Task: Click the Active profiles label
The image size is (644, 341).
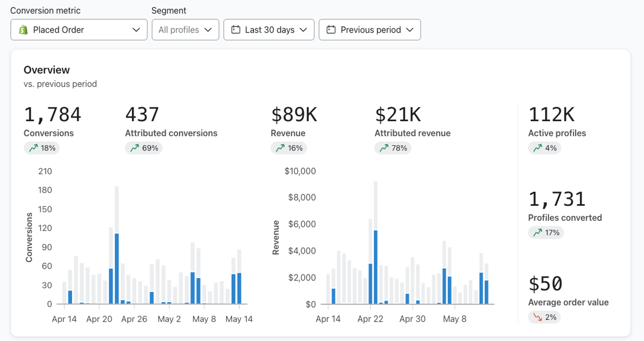Action: pyautogui.click(x=557, y=133)
